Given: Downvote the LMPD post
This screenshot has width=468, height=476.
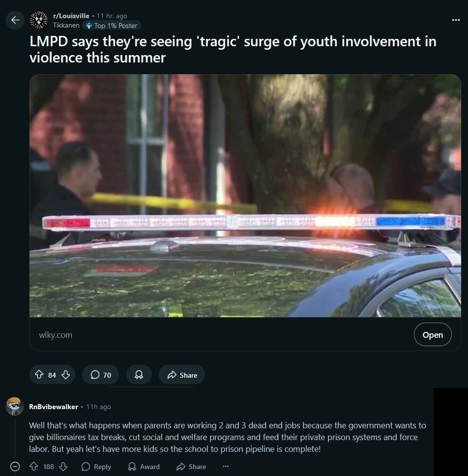Looking at the screenshot, I should click(65, 375).
